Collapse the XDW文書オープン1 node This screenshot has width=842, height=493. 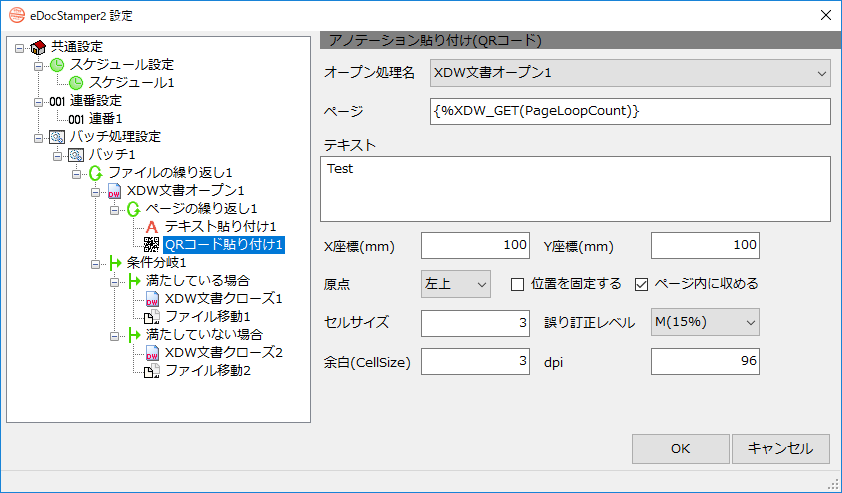pyautogui.click(x=96, y=192)
